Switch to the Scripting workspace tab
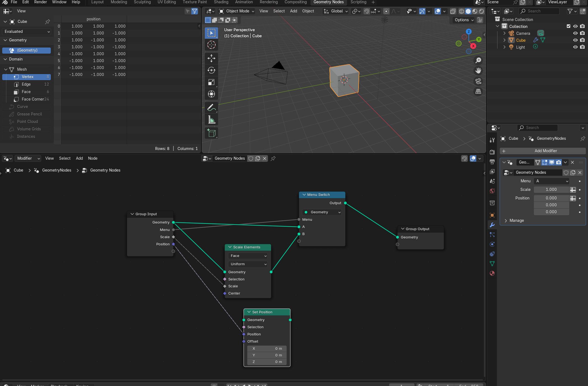 [x=358, y=2]
